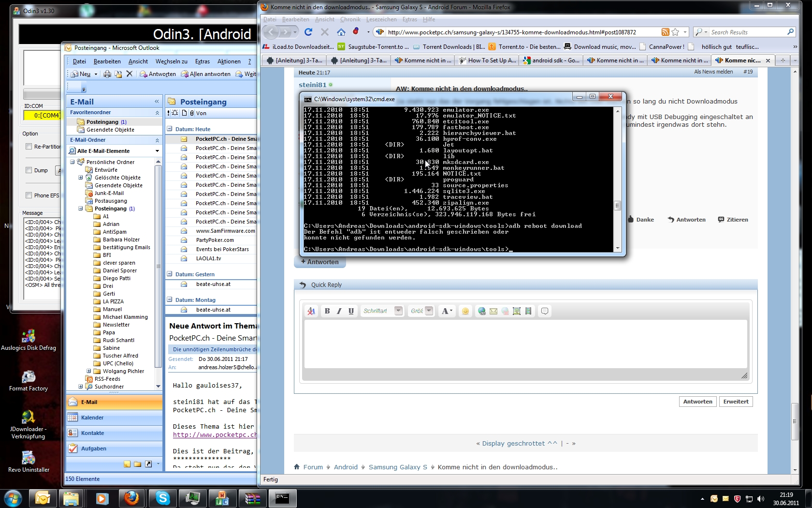Click cmd window vertical scrollbar thumb
The height and width of the screenshot is (508, 812).
pos(617,206)
